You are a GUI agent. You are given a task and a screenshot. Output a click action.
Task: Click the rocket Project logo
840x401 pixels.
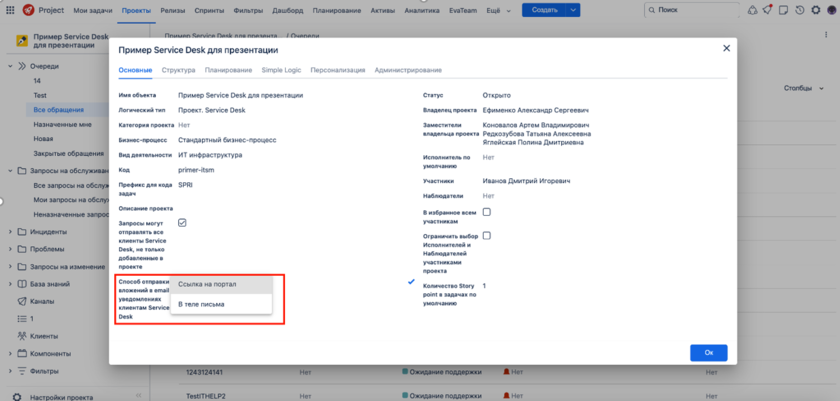27,10
